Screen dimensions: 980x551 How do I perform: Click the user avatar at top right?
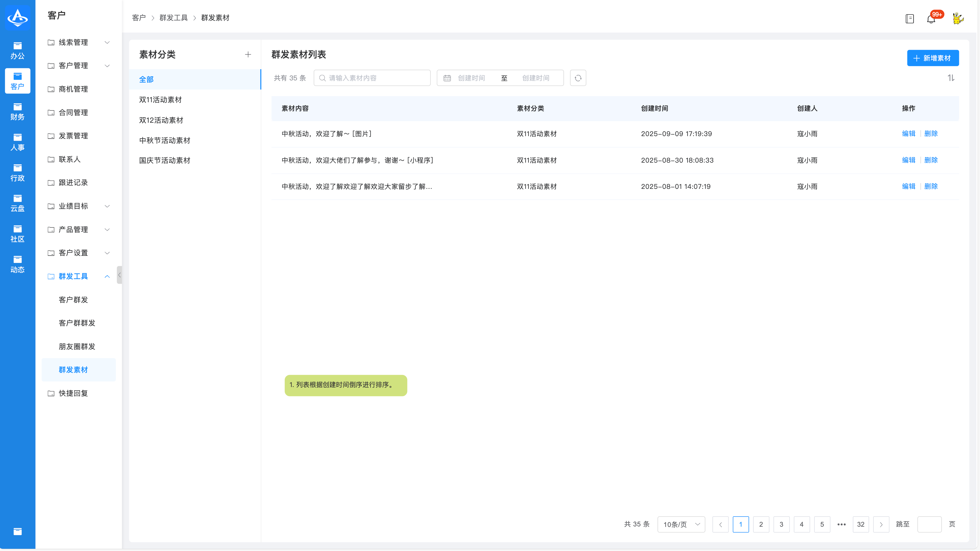958,18
